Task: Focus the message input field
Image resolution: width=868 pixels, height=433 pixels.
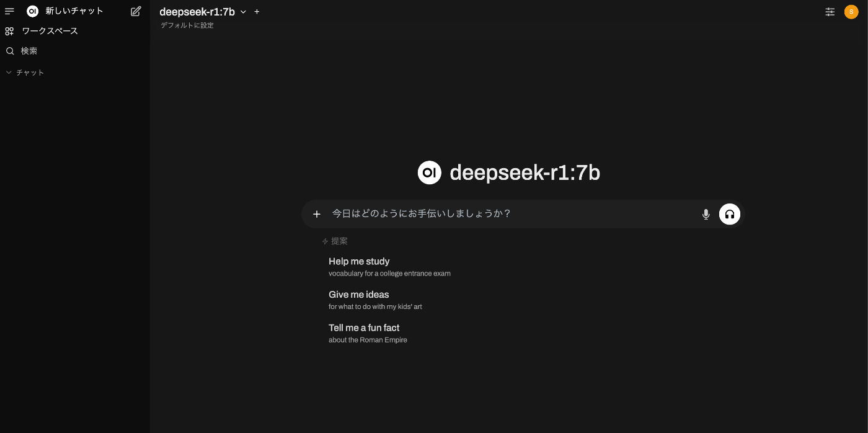Action: point(511,213)
